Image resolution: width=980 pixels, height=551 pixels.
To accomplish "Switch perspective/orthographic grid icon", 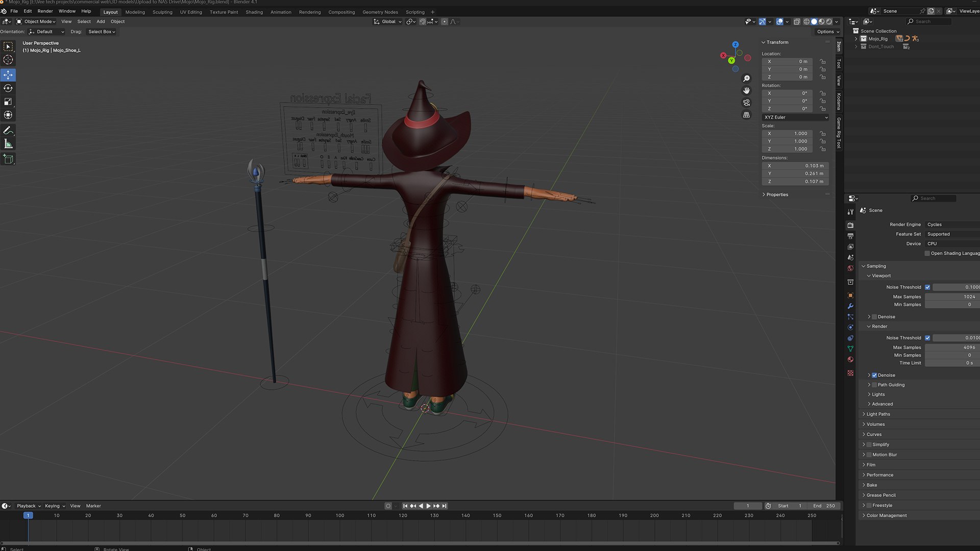I will pyautogui.click(x=746, y=115).
